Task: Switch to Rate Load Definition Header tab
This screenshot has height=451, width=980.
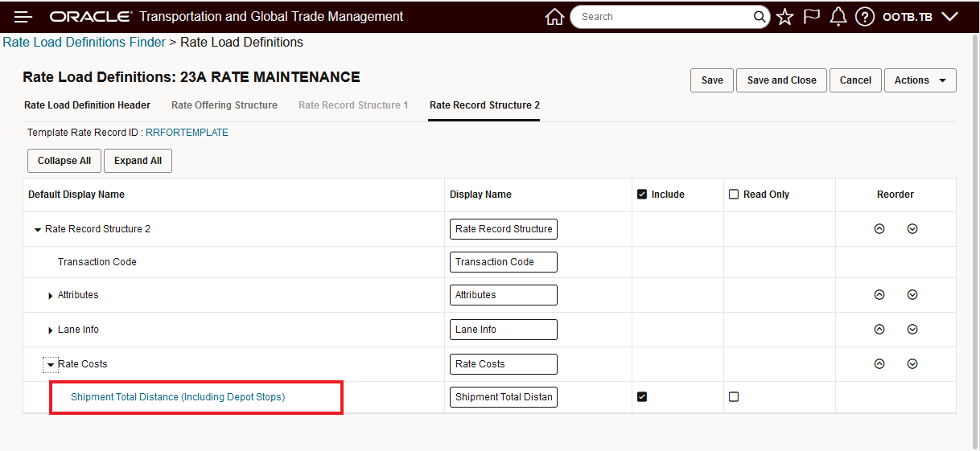Action: [87, 105]
